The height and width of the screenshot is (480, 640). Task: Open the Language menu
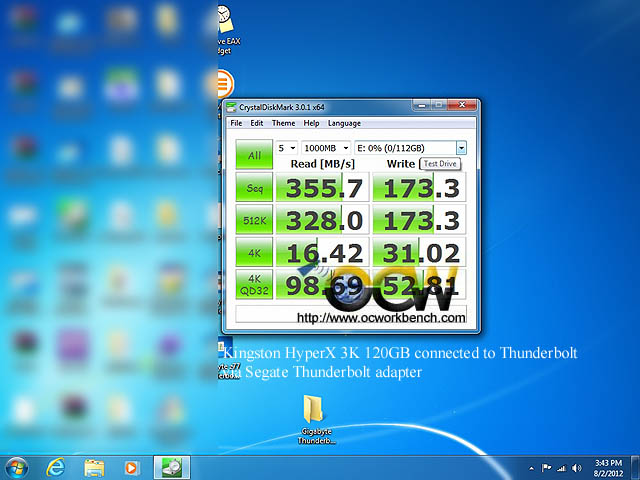pos(344,123)
